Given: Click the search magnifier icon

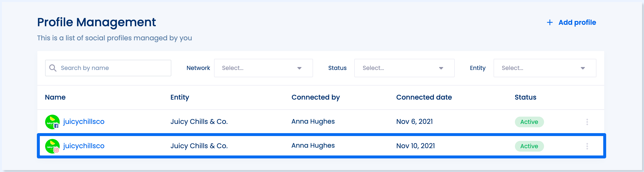Looking at the screenshot, I should [x=53, y=68].
